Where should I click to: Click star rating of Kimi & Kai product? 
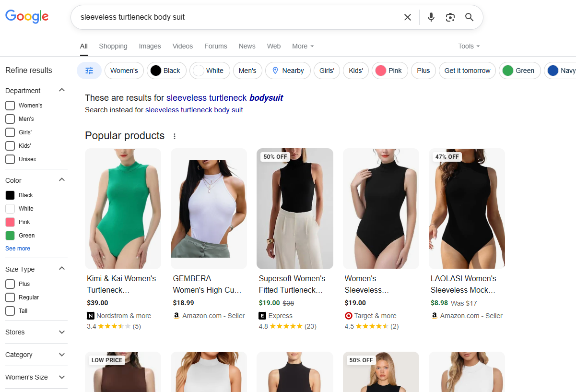click(114, 326)
